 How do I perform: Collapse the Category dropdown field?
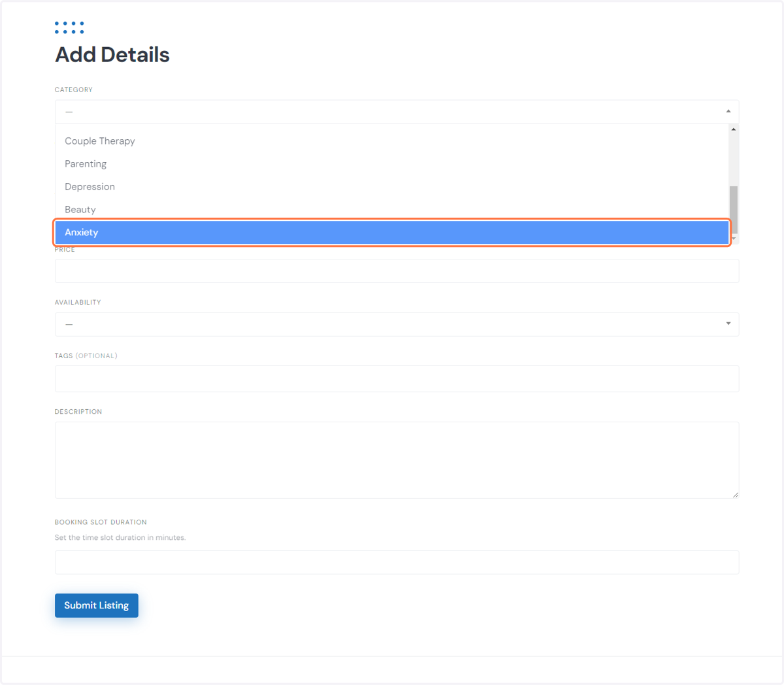(x=397, y=112)
